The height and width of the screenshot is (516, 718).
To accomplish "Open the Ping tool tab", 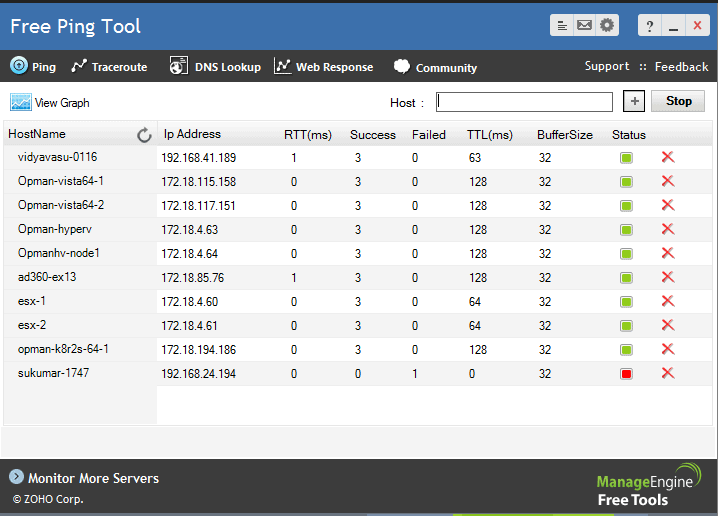I will (x=33, y=66).
